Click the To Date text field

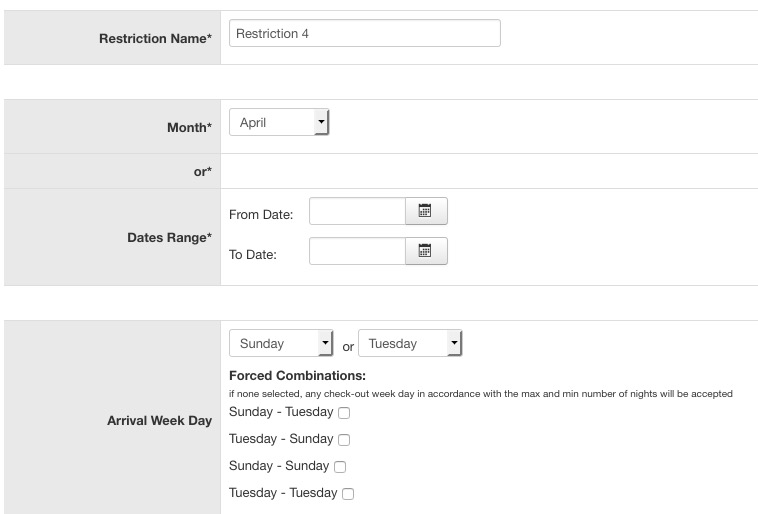coord(357,251)
